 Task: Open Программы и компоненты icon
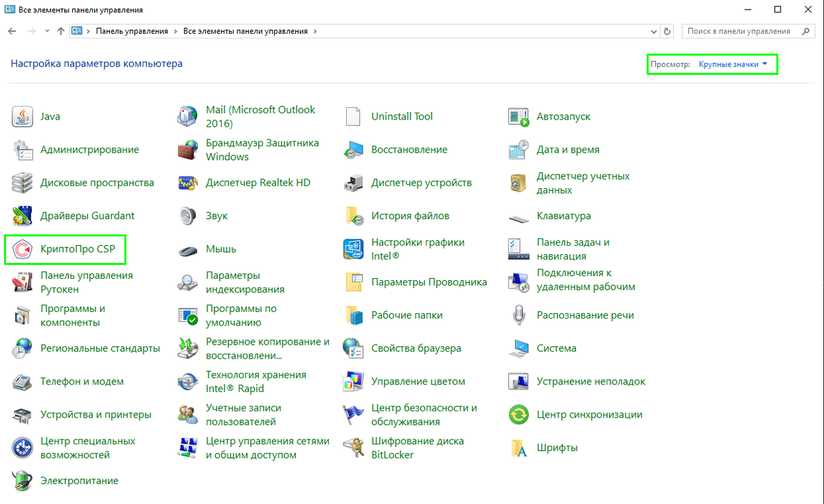pyautogui.click(x=23, y=315)
